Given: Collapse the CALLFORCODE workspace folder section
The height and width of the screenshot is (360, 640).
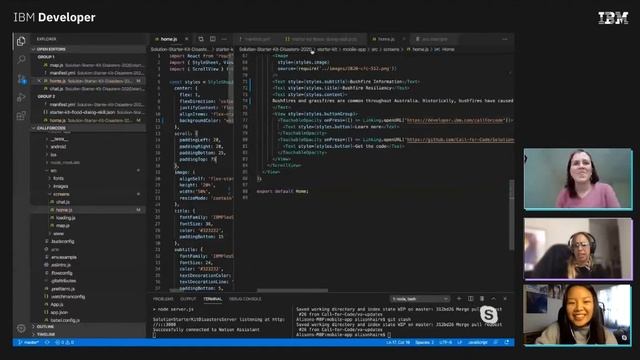Looking at the screenshot, I should tap(89, 128).
